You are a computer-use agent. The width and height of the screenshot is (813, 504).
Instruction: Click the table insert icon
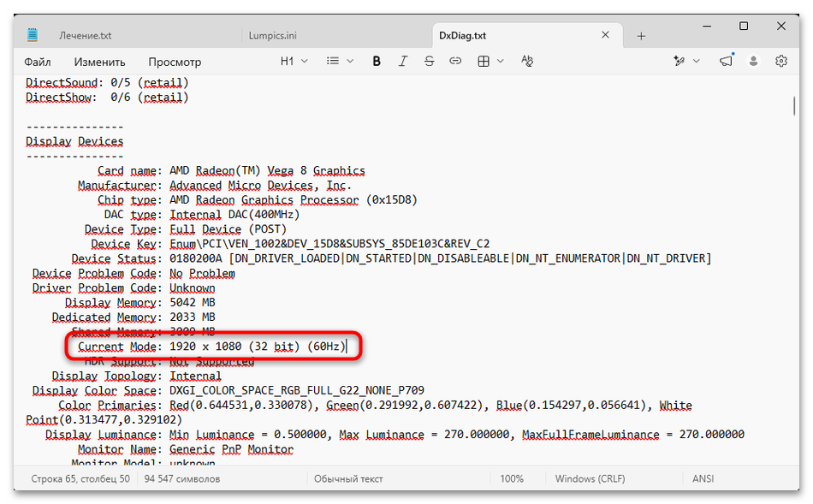484,62
